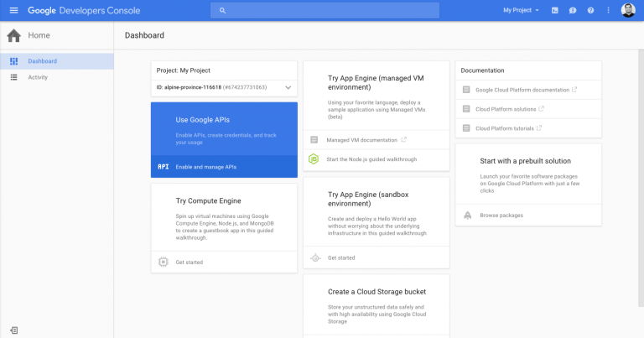This screenshot has width=644, height=338.
Task: Click the Try Compute Engine heading
Action: 208,200
